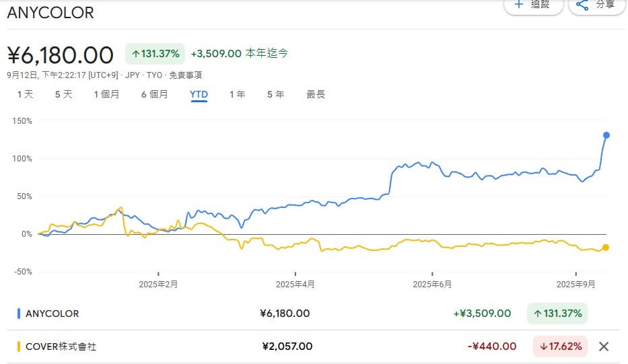628x364 pixels.
Task: Click the 2025年9月 axis label
Action: [576, 285]
